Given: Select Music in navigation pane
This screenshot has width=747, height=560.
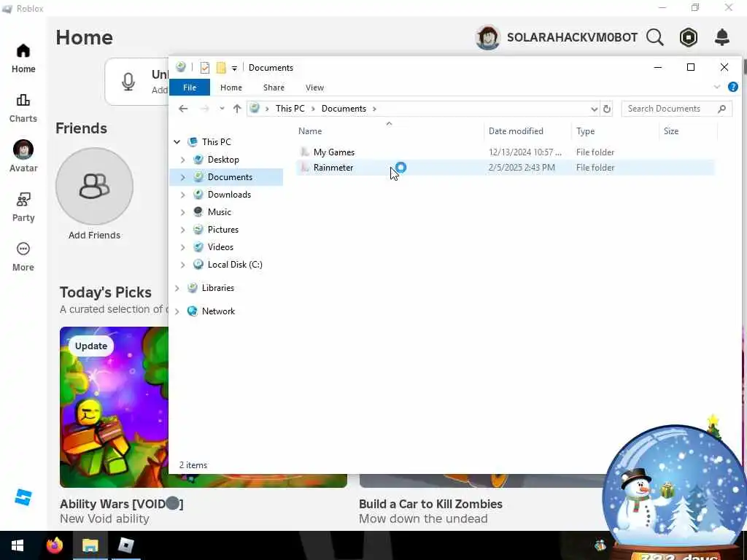Looking at the screenshot, I should pyautogui.click(x=219, y=212).
